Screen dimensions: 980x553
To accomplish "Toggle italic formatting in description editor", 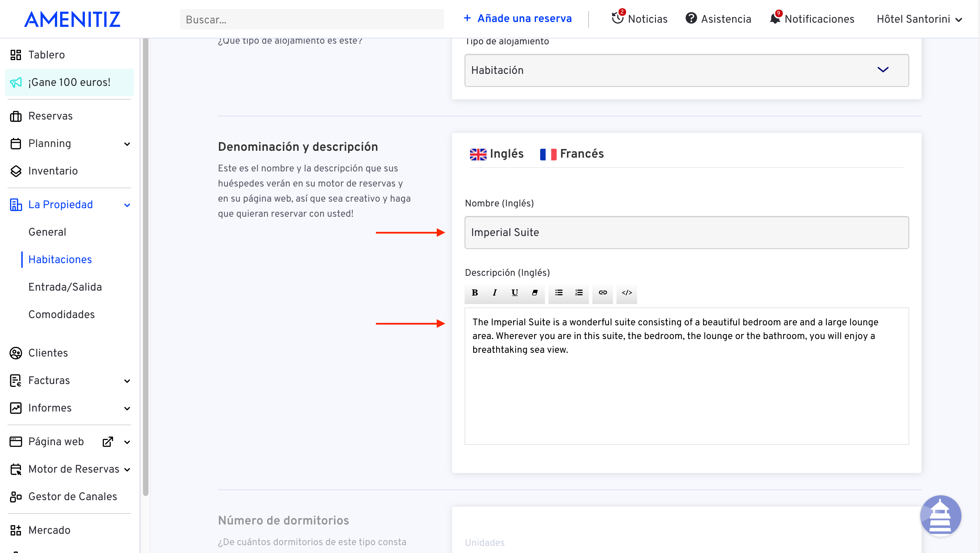I will tap(494, 293).
